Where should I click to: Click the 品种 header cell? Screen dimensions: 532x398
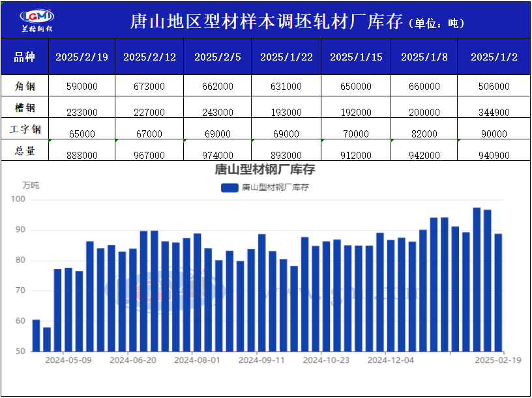[x=24, y=57]
